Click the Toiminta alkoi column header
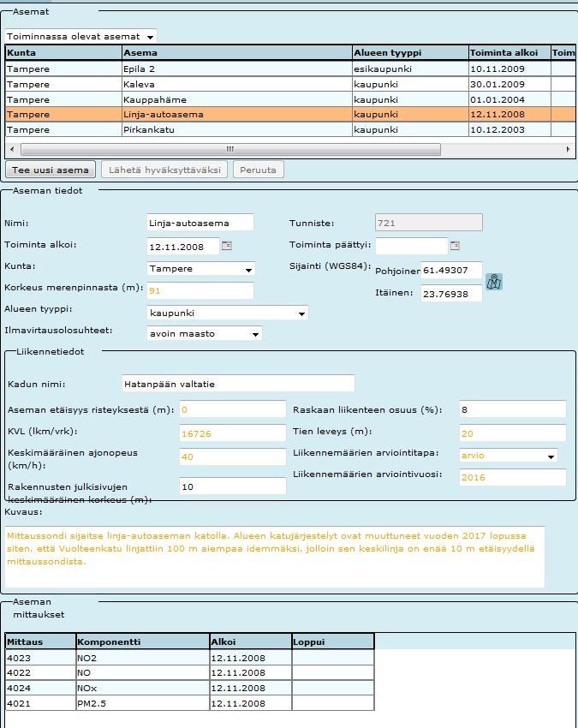578x728 pixels. pos(509,53)
